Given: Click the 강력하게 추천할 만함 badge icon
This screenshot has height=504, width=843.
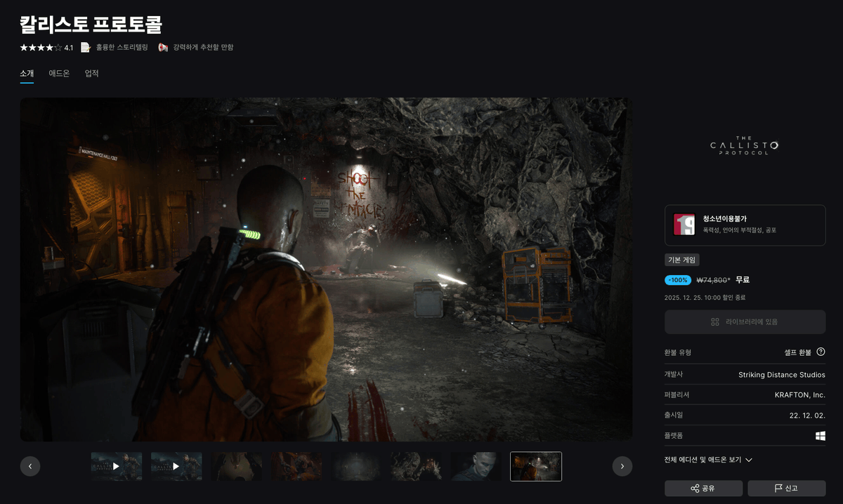Looking at the screenshot, I should click(x=163, y=47).
